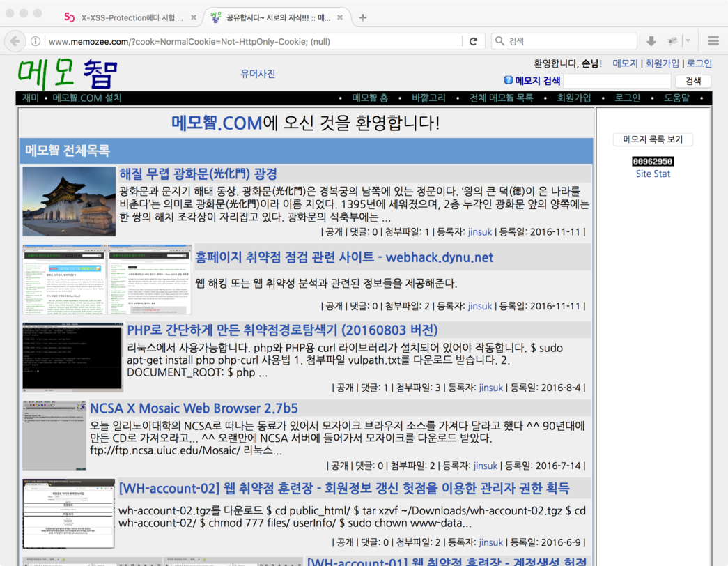
Task: Go to 메모쨉 홈 in the menu bar
Action: tap(369, 98)
